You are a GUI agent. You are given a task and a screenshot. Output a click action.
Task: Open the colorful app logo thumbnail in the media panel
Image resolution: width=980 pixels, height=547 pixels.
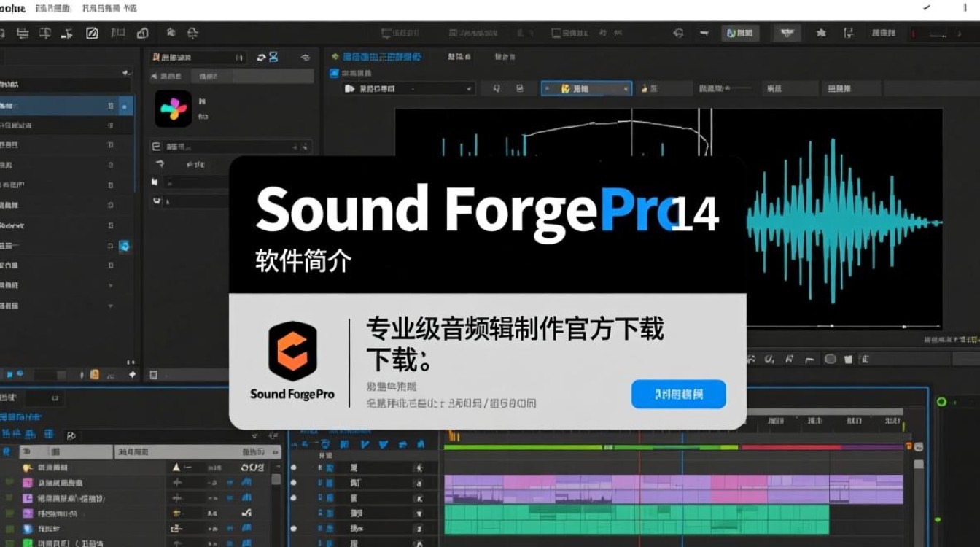pyautogui.click(x=174, y=109)
